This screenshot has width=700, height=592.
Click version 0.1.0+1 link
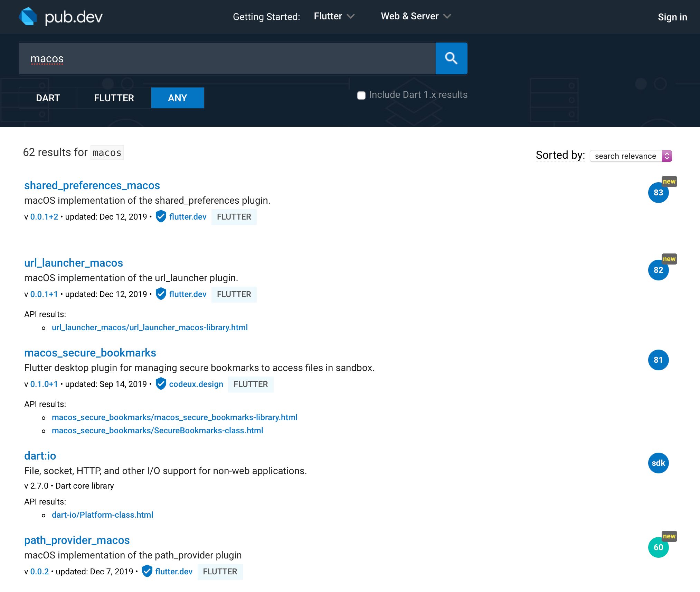tap(44, 384)
